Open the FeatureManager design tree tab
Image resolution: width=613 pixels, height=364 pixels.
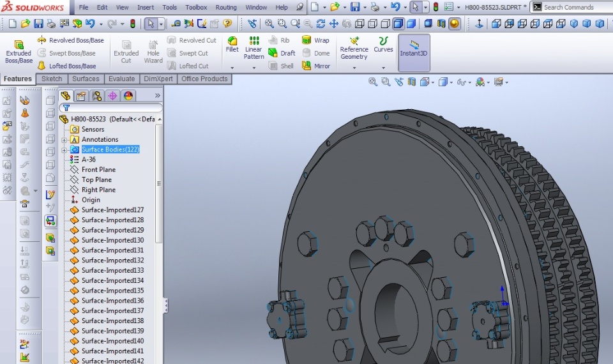[x=66, y=96]
